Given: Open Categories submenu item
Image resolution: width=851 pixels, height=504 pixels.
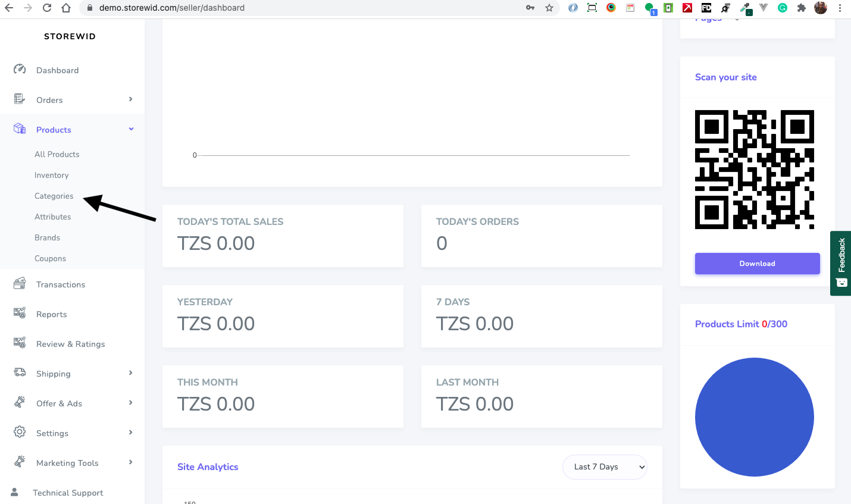Looking at the screenshot, I should 54,196.
